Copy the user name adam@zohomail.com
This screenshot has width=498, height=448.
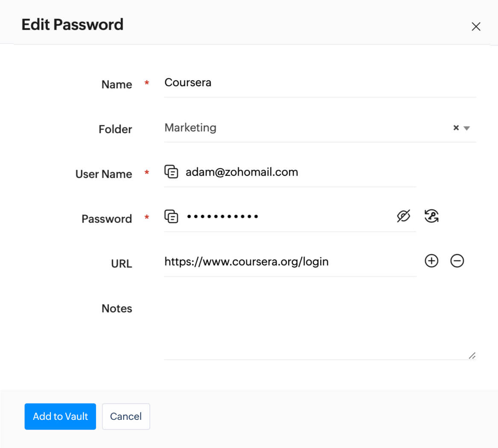171,172
